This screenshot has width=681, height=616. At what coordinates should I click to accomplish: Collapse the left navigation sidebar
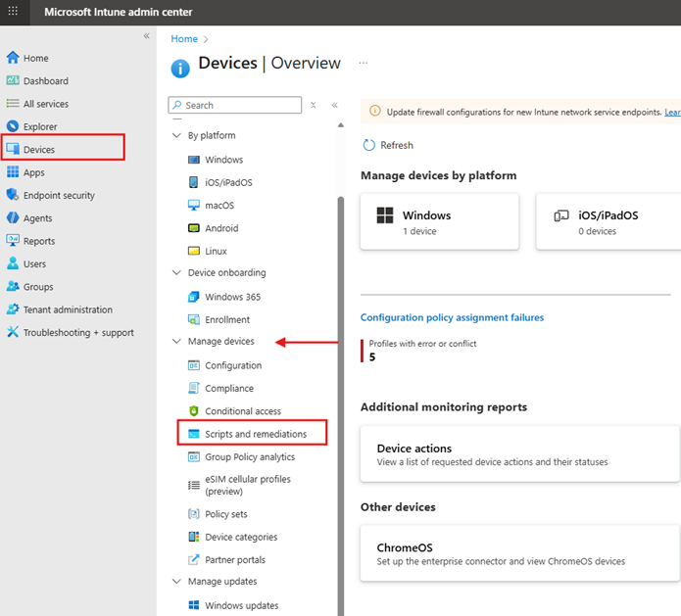point(146,35)
